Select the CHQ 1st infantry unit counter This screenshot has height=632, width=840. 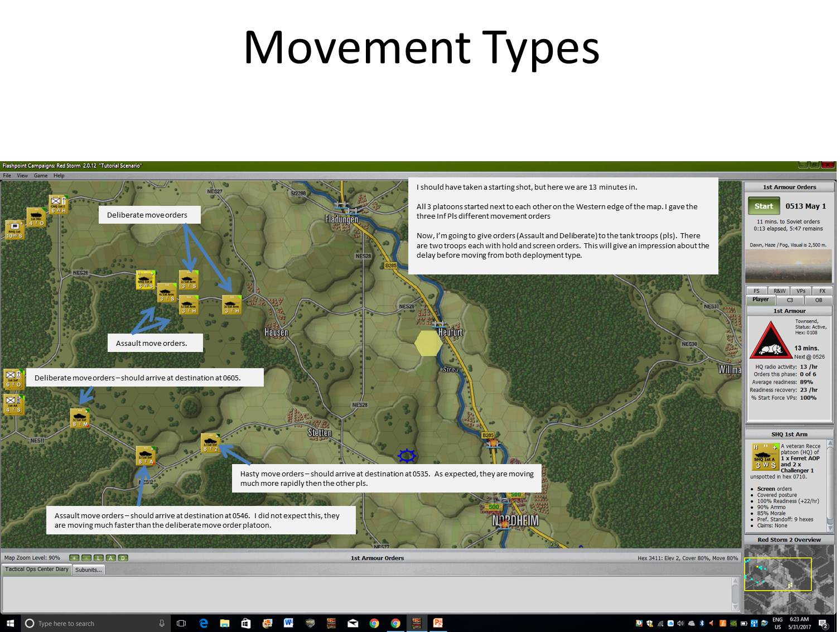tap(58, 204)
